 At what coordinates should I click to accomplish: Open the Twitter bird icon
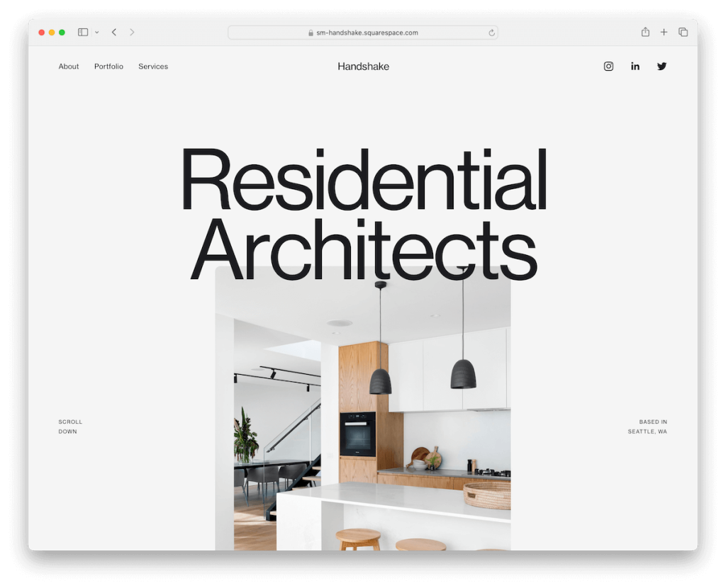tap(661, 66)
